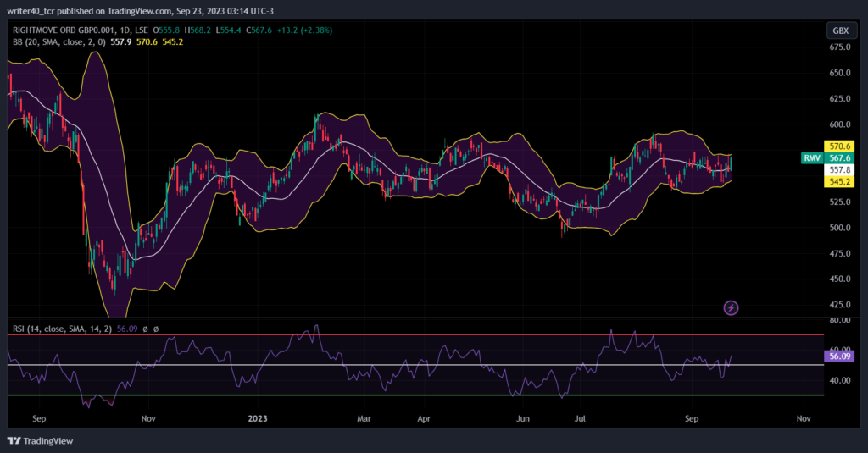Click the 525.0 price axis label
Viewport: 868px width, 453px height.
tap(840, 202)
